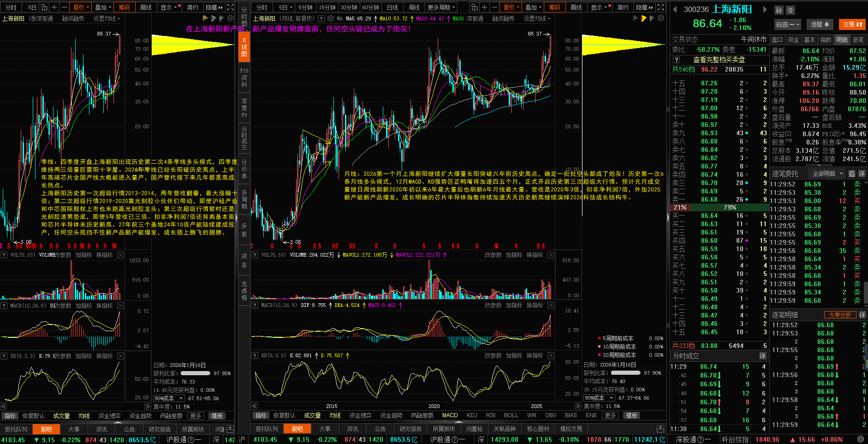Open help for right MACD indicator
The height and width of the screenshot is (444, 868).
(x=255, y=305)
